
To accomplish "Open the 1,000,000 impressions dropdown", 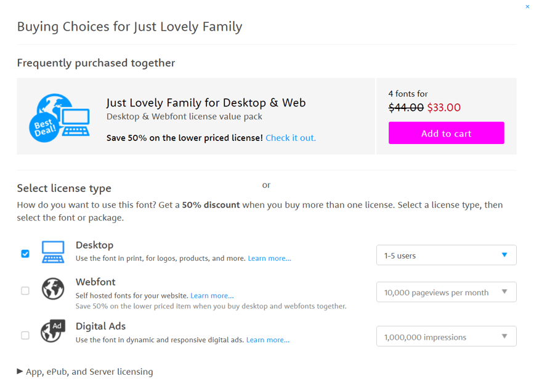I will tap(446, 337).
